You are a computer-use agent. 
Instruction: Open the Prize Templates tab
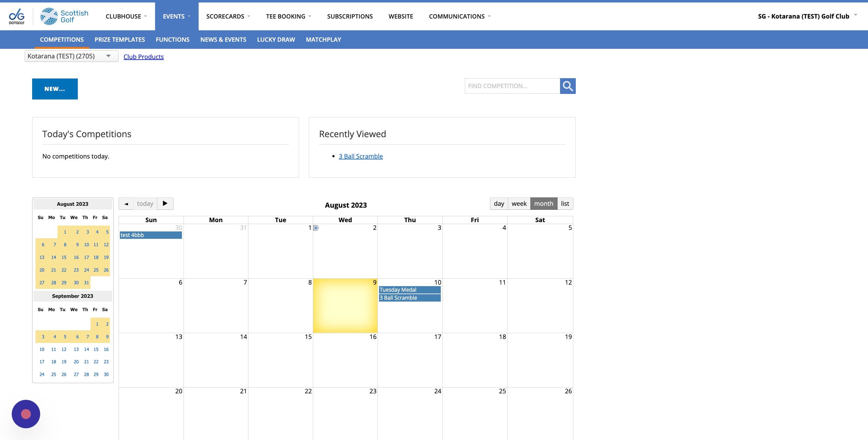pyautogui.click(x=120, y=40)
